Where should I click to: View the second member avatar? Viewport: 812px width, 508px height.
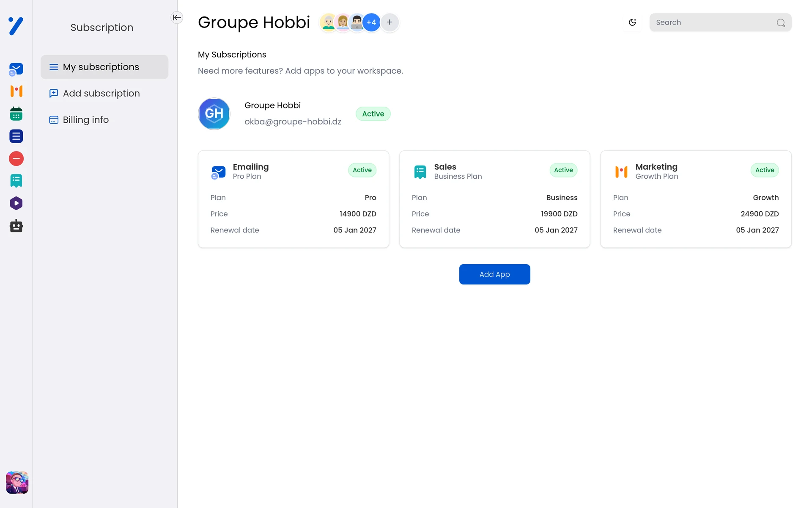[343, 22]
